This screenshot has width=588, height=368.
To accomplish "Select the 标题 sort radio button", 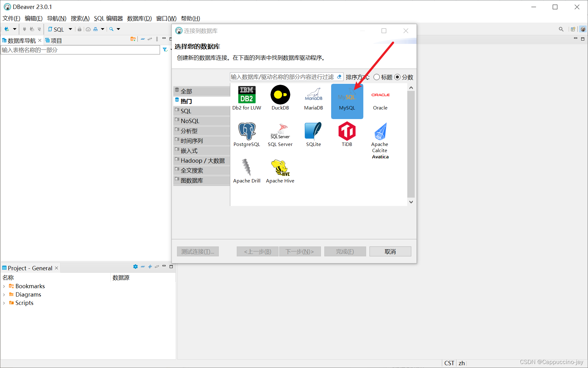I will click(377, 77).
